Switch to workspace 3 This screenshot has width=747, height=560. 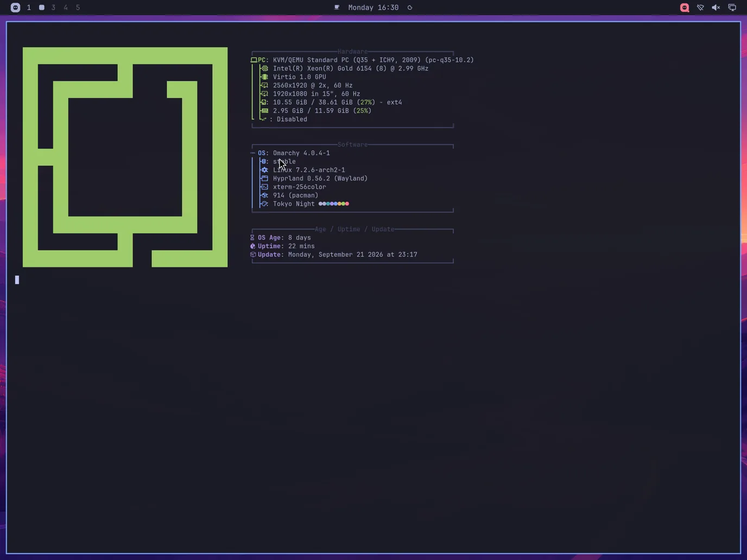(x=53, y=8)
